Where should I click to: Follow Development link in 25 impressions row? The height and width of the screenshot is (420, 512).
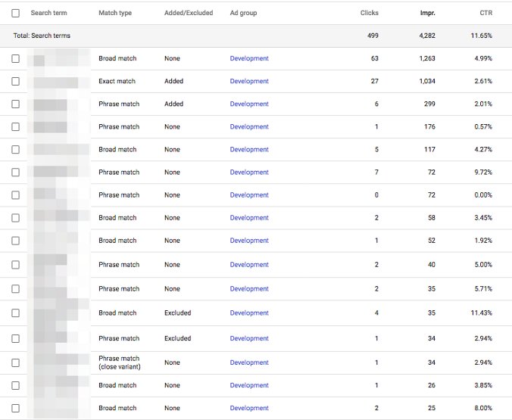coord(249,408)
